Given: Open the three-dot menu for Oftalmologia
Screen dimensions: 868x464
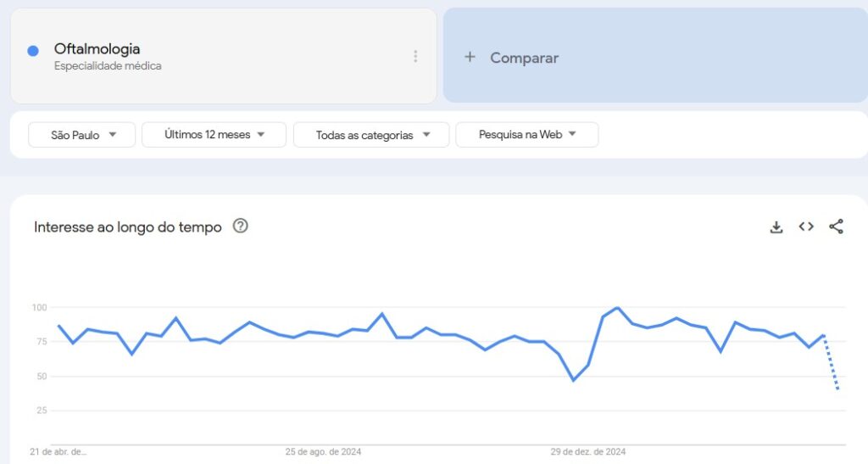Looking at the screenshot, I should (x=415, y=56).
